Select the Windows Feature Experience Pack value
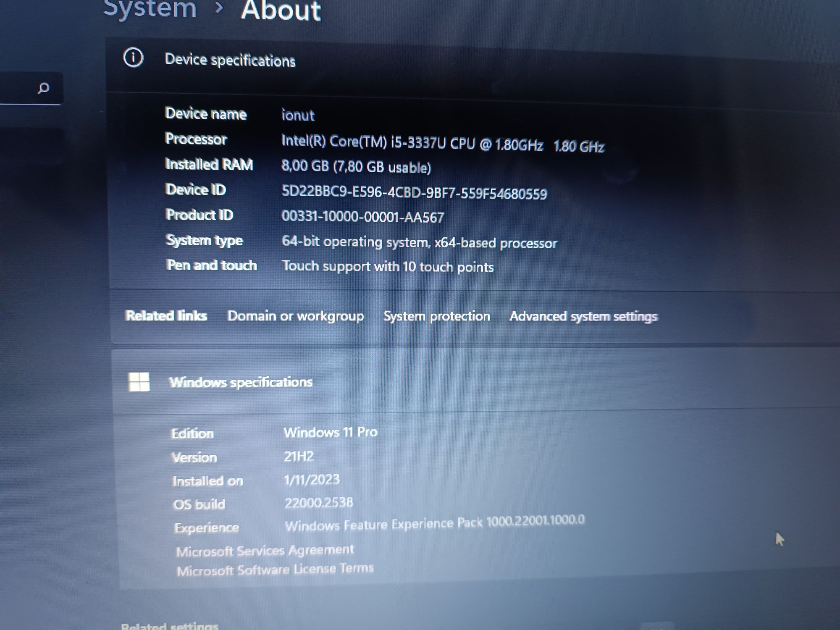 coord(434,523)
